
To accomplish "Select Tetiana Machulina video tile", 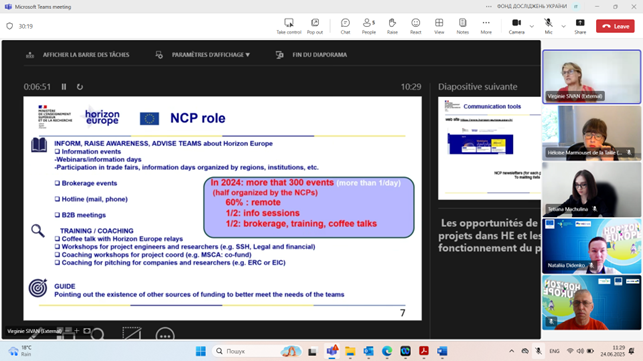I will (x=591, y=189).
